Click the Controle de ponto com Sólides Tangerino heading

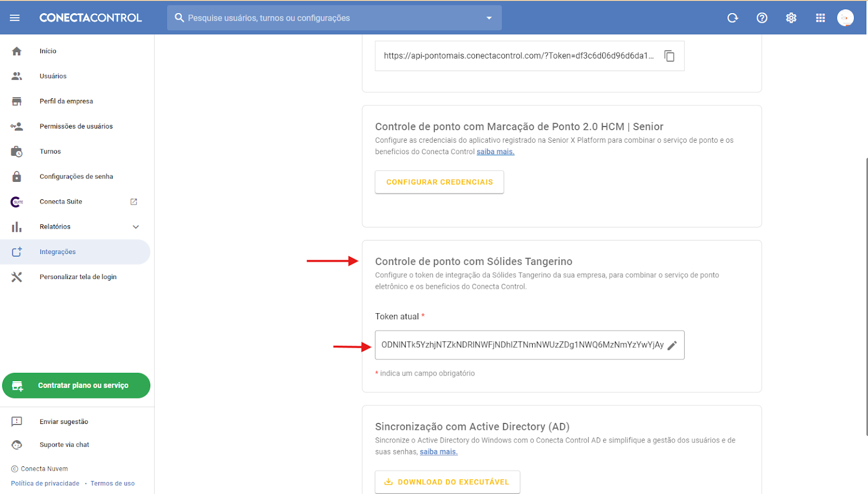[x=474, y=262]
